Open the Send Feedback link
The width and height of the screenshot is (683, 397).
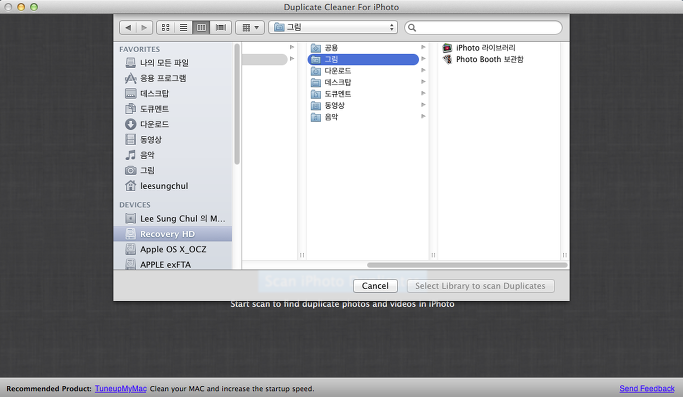point(647,388)
